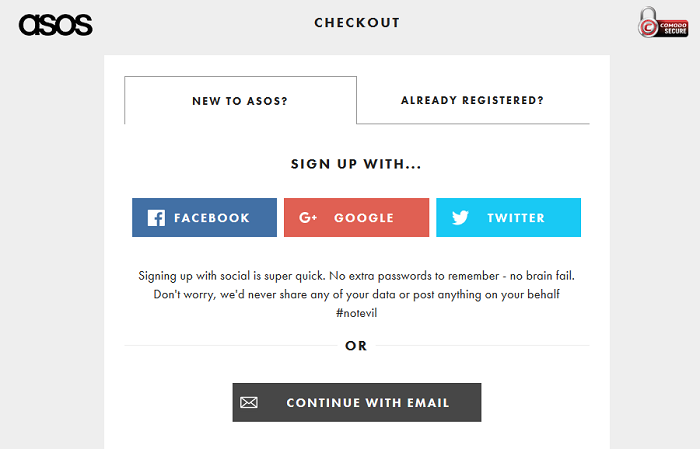This screenshot has height=449, width=700.
Task: Switch to the 'Already Registered?' tab
Action: [x=472, y=100]
